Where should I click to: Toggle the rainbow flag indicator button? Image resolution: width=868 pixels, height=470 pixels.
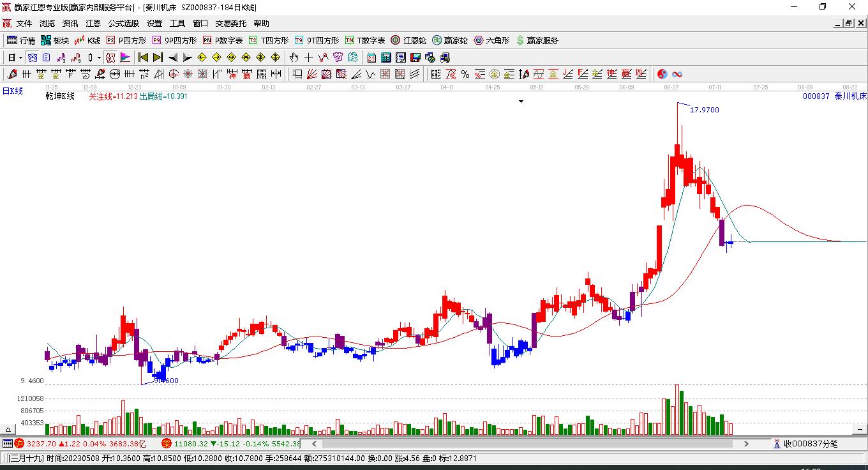click(x=125, y=57)
